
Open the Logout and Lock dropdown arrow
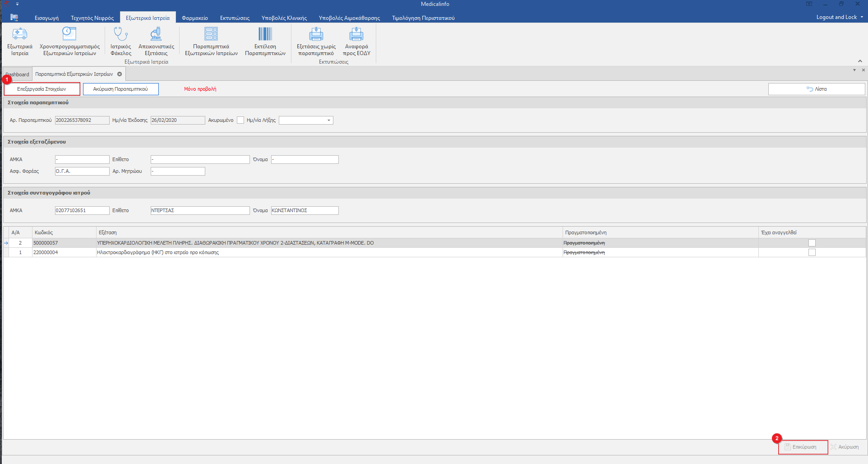[x=862, y=17]
